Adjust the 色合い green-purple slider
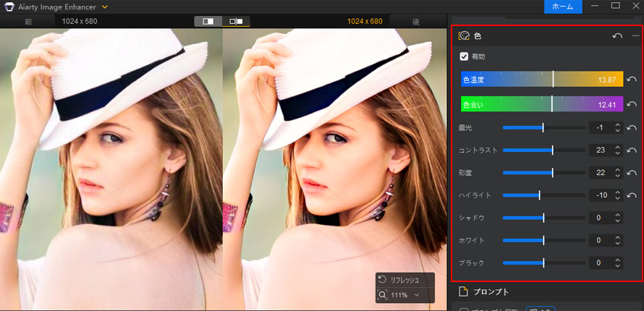The height and width of the screenshot is (311, 644). pyautogui.click(x=542, y=104)
